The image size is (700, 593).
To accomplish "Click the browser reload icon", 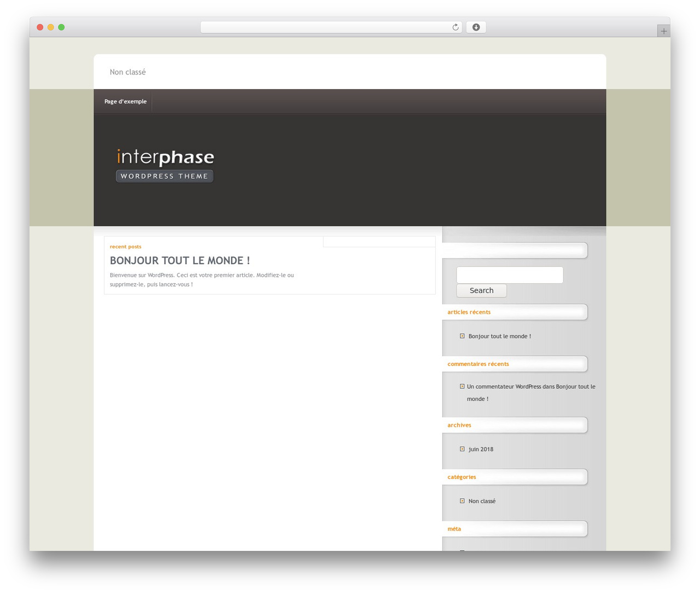I will click(x=455, y=27).
